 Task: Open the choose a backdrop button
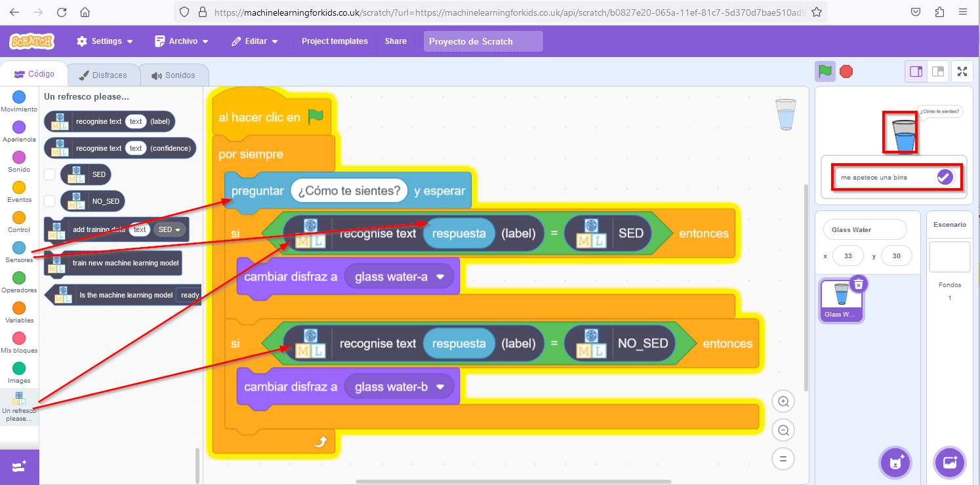(949, 463)
